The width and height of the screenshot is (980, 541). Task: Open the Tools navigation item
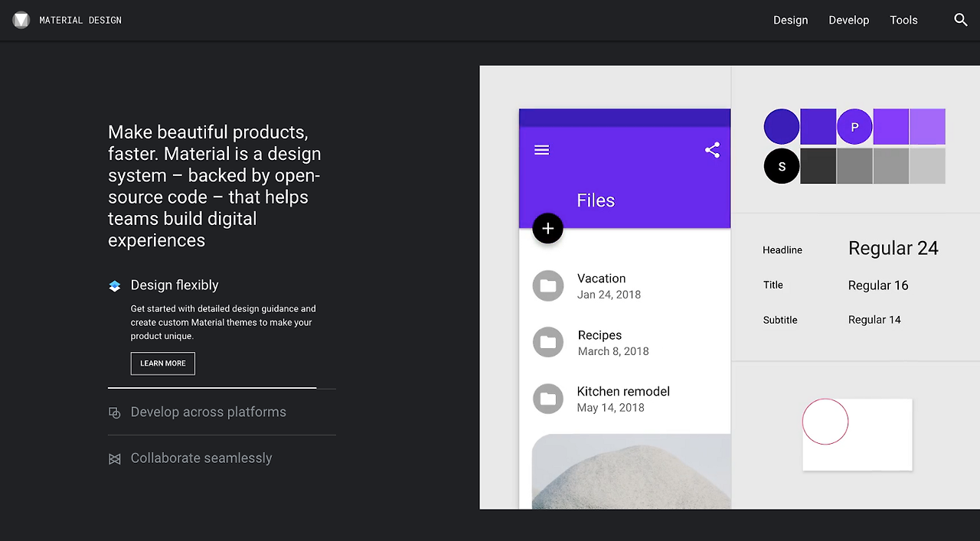pos(903,20)
